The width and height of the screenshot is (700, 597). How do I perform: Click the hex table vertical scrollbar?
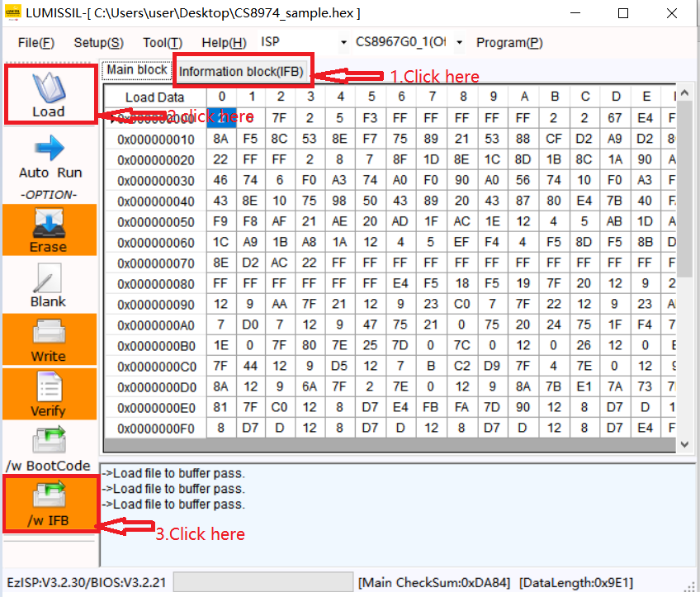pyautogui.click(x=684, y=248)
